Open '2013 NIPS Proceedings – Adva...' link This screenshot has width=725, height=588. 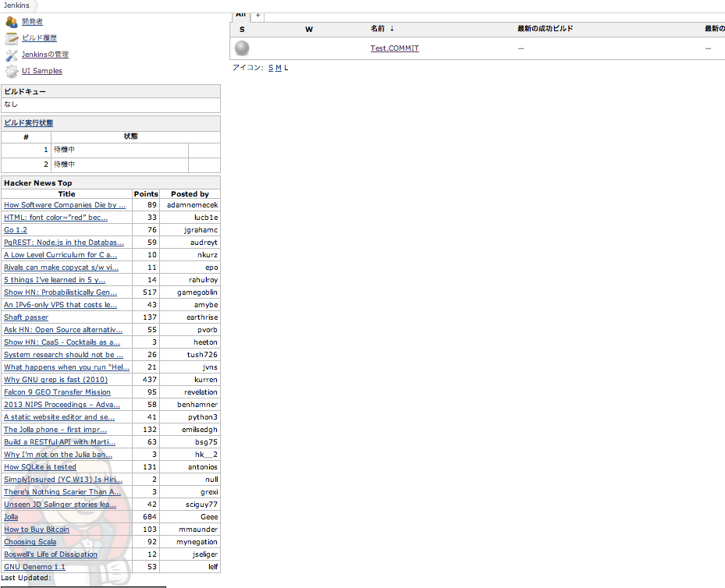(62, 404)
